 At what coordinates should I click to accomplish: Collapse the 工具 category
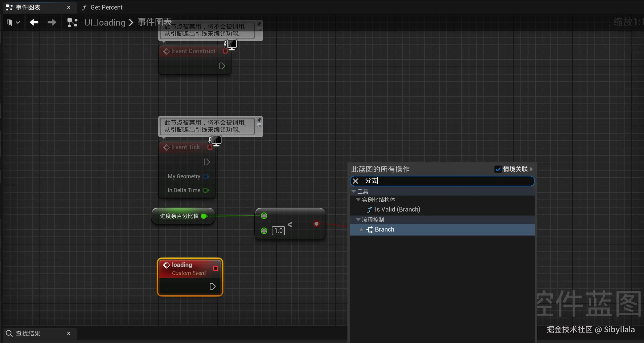(354, 192)
